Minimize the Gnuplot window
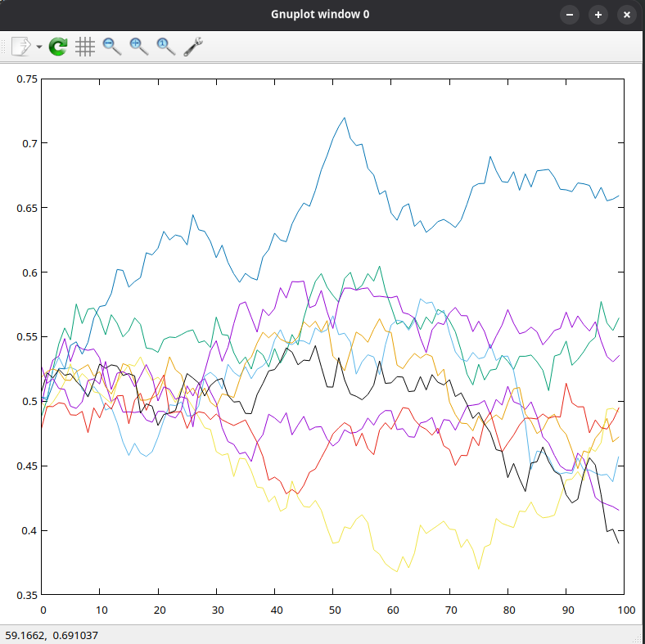The image size is (645, 644). click(570, 15)
